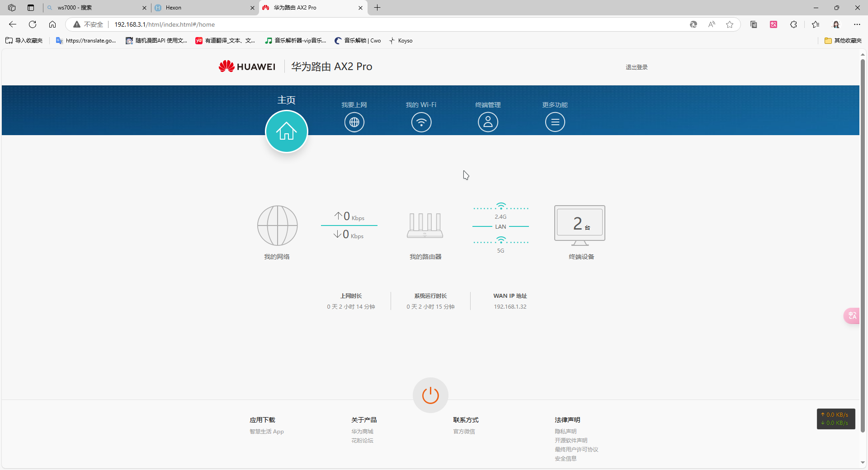Open the 更多功能 menu icon
This screenshot has width=868, height=470.
pyautogui.click(x=555, y=122)
